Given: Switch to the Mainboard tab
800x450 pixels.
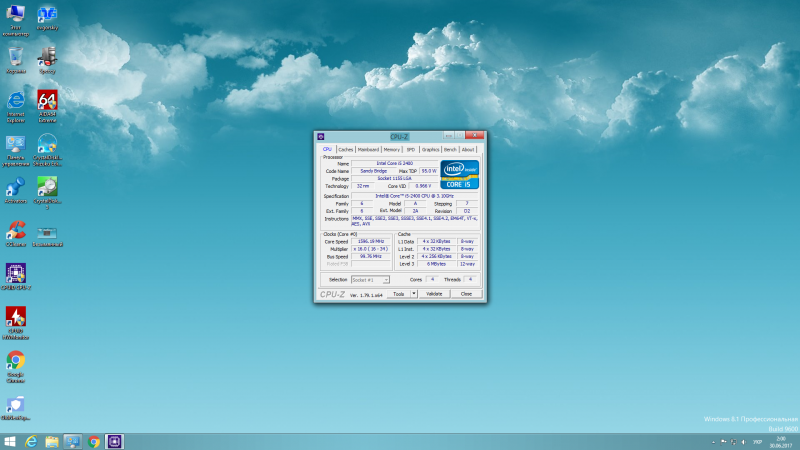Looking at the screenshot, I should click(368, 149).
